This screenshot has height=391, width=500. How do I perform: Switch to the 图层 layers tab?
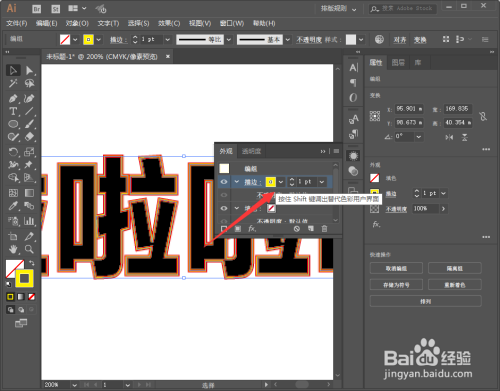pyautogui.click(x=398, y=62)
